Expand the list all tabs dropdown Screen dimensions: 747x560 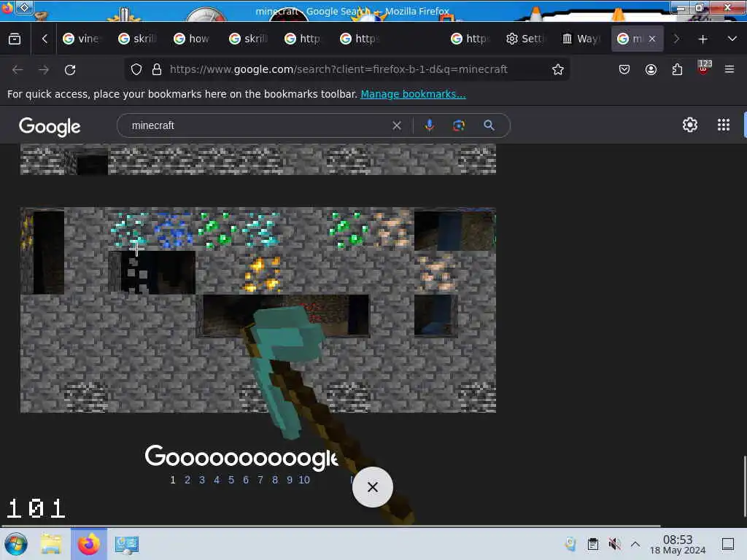[x=732, y=39]
